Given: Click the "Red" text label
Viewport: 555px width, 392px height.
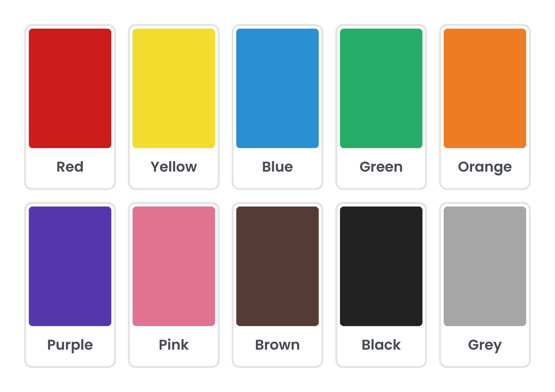Looking at the screenshot, I should pyautogui.click(x=70, y=167).
